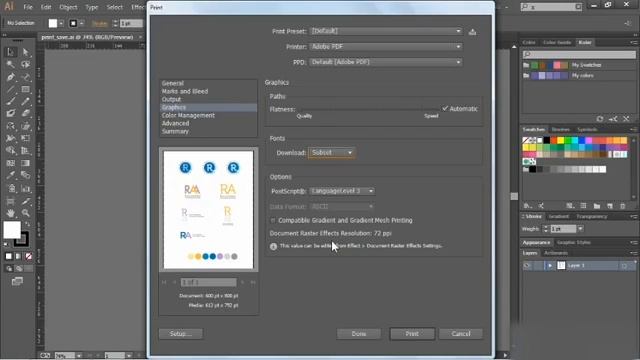Pick the black swatch in Swatches panel

pos(547,140)
